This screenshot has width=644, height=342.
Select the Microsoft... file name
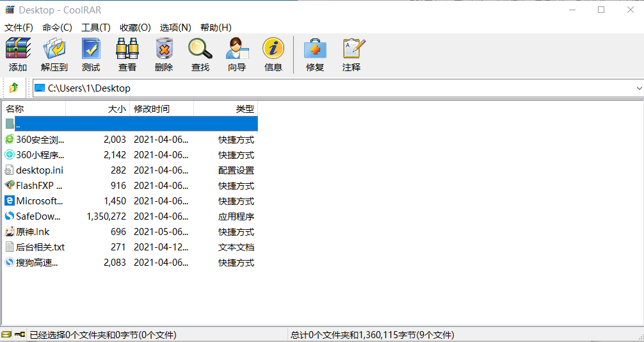click(40, 201)
